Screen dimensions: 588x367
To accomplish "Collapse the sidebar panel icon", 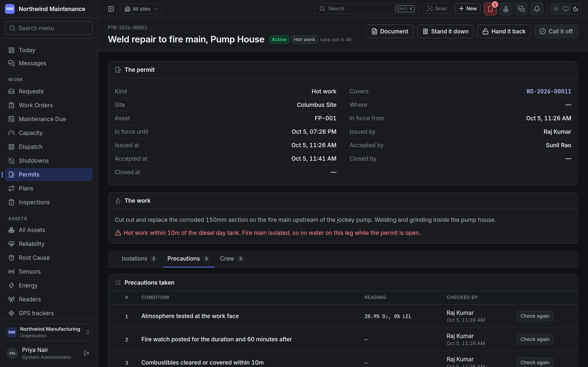I will [111, 9].
